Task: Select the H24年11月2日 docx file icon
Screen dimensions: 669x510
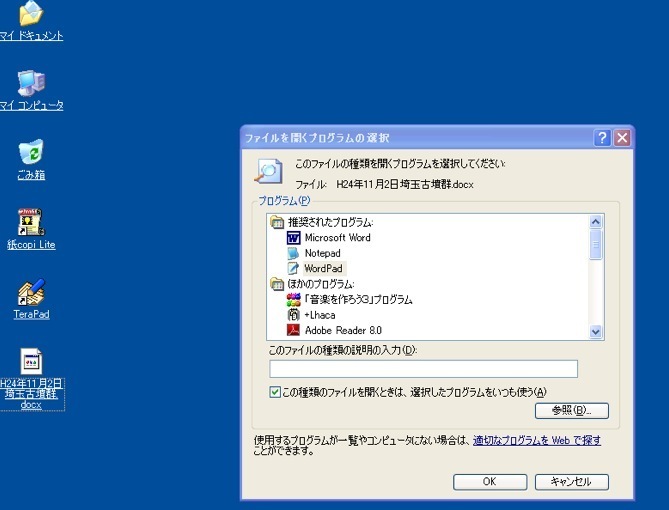Action: click(31, 361)
